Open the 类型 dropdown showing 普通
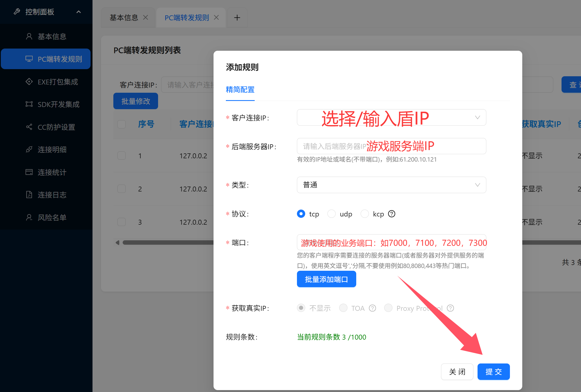This screenshot has height=392, width=581. click(391, 185)
